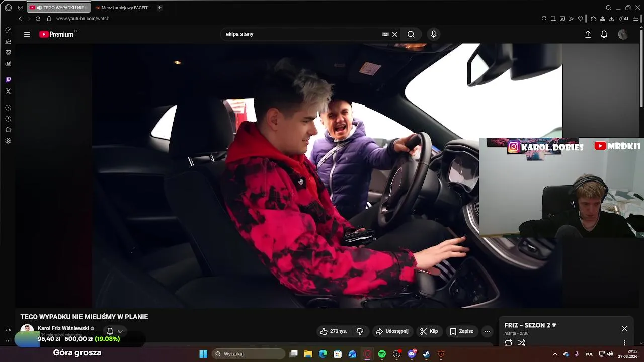Open the GX Corner gamepad icon

click(20, 8)
